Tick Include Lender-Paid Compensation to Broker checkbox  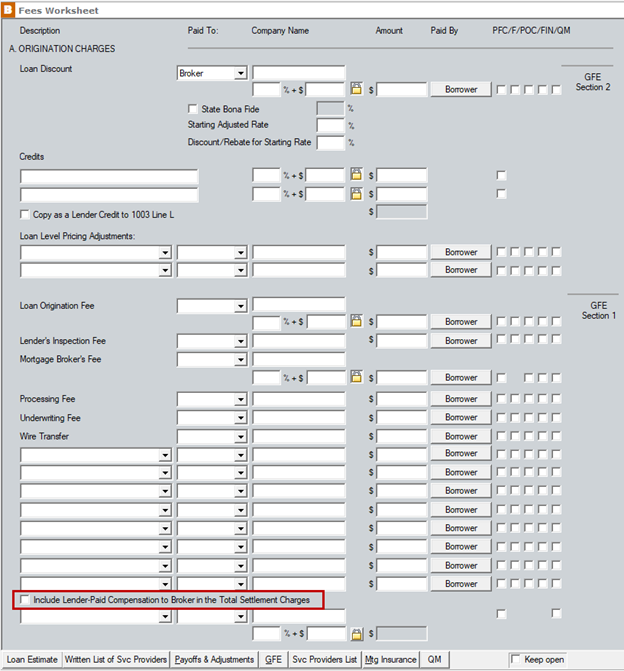[x=25, y=600]
